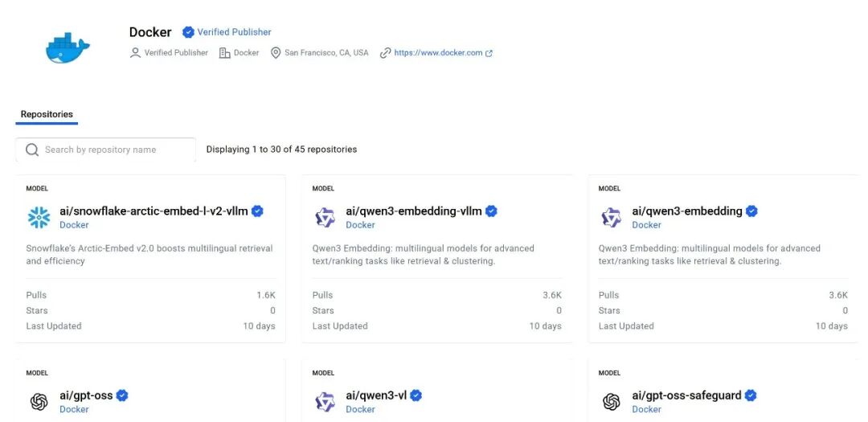This screenshot has width=868, height=422.
Task: Open ai/snowflake-arctic-embed-l-v2-vllm repository
Action: coord(154,211)
